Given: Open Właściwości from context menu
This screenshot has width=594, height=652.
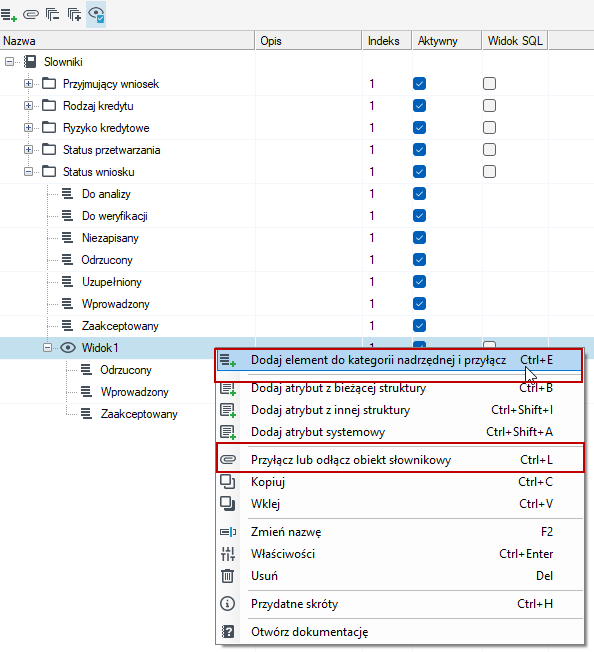Looking at the screenshot, I should 399,554.
